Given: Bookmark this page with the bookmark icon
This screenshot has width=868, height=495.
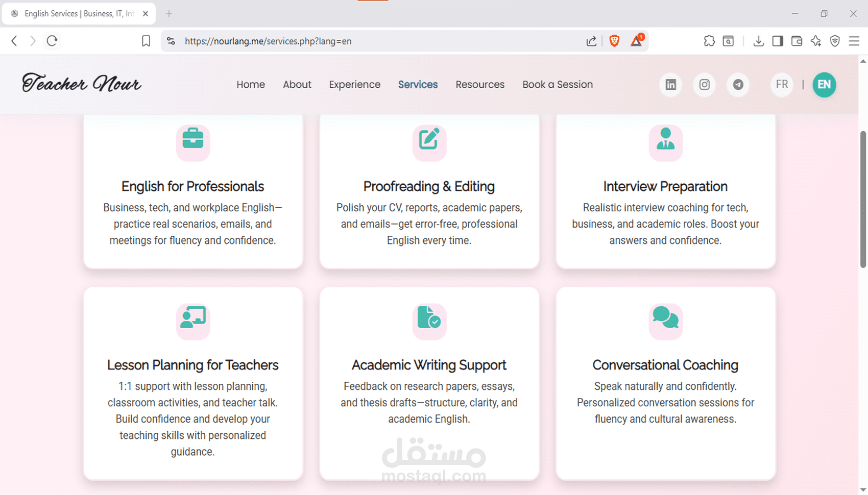Looking at the screenshot, I should coord(146,41).
